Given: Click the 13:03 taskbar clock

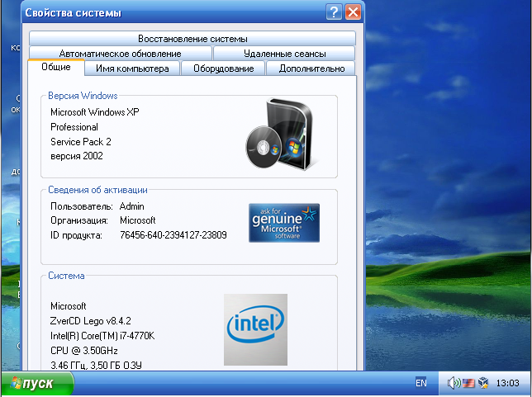Looking at the screenshot, I should click(x=507, y=384).
